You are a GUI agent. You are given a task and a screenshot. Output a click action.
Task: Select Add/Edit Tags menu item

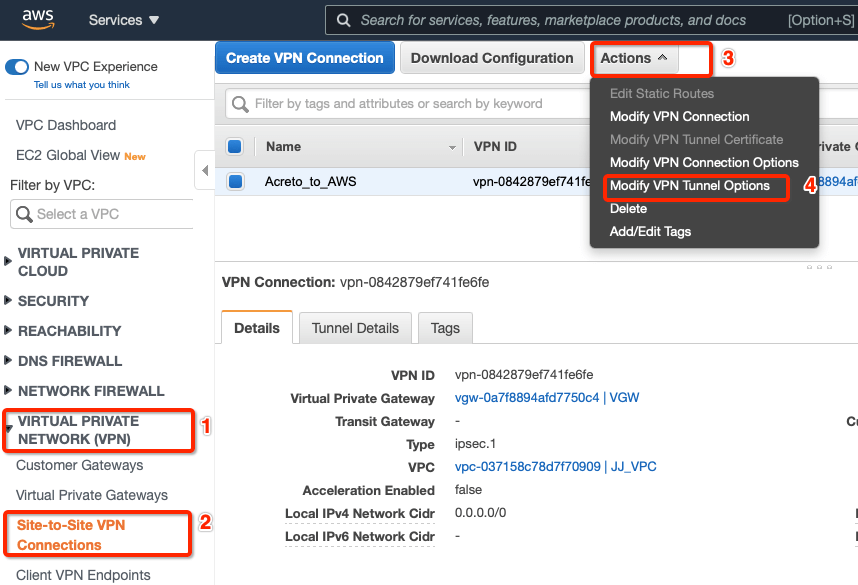click(x=650, y=231)
